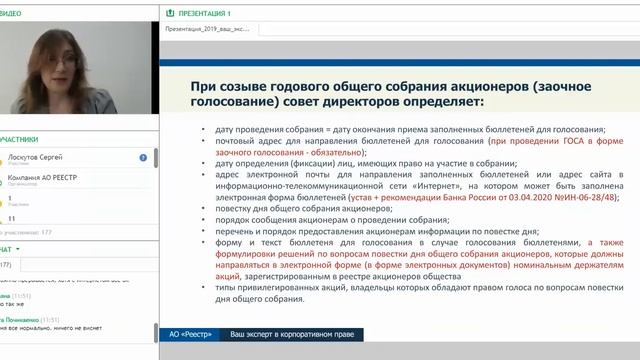This screenshot has height=360, width=640.
Task: Click the presenter video thumbnail
Action: tap(76, 67)
